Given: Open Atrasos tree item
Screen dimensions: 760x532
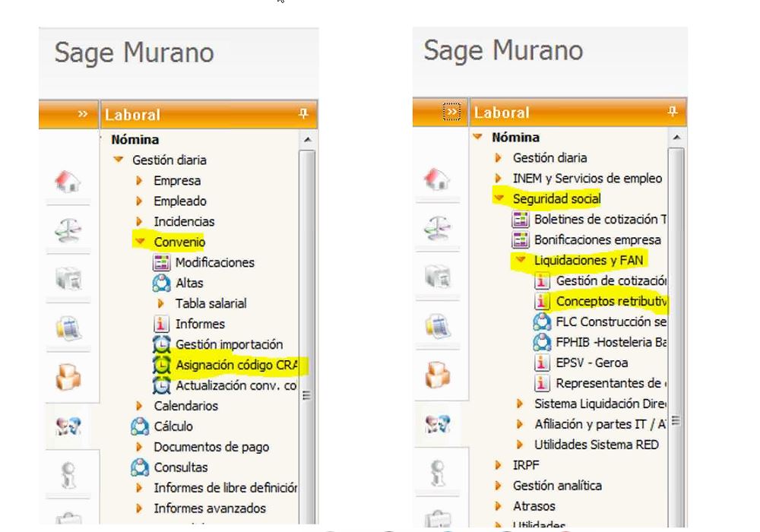Looking at the screenshot, I should 534,506.
